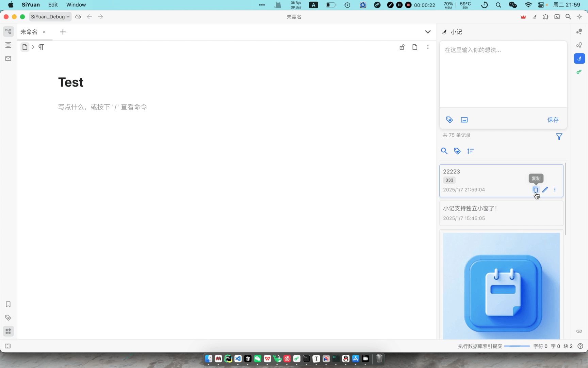
Task: Open the Edit menu in the menu bar
Action: click(x=53, y=5)
